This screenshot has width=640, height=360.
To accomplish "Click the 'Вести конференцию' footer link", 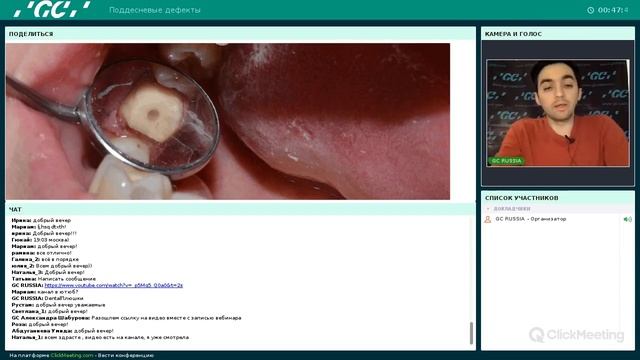I will click(126, 356).
